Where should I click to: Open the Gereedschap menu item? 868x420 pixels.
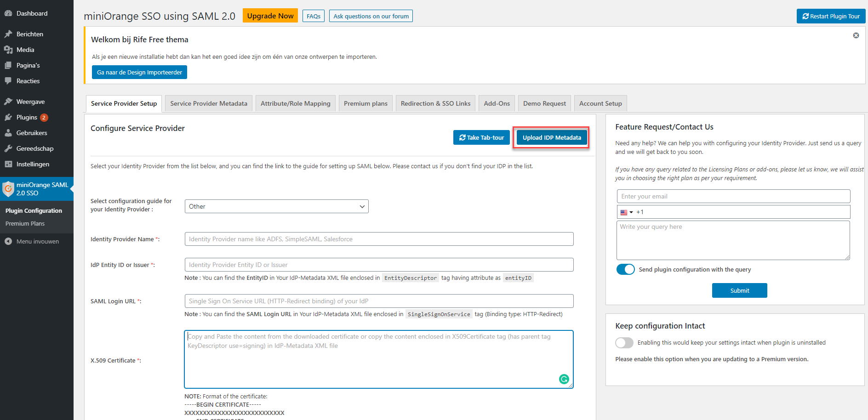[37, 148]
